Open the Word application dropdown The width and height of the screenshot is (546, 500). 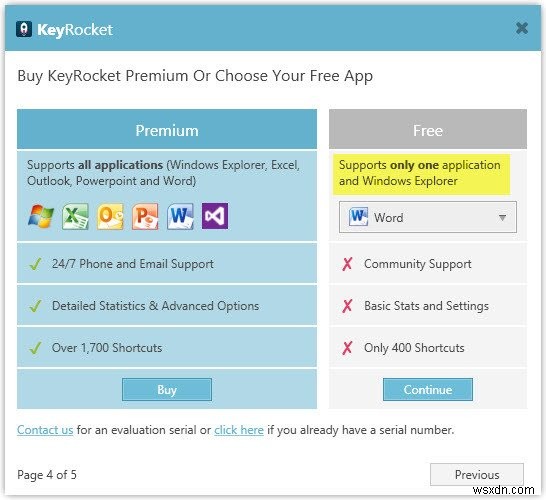[428, 217]
